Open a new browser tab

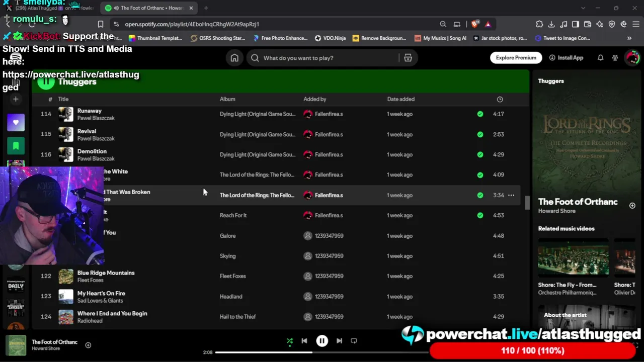(x=206, y=8)
